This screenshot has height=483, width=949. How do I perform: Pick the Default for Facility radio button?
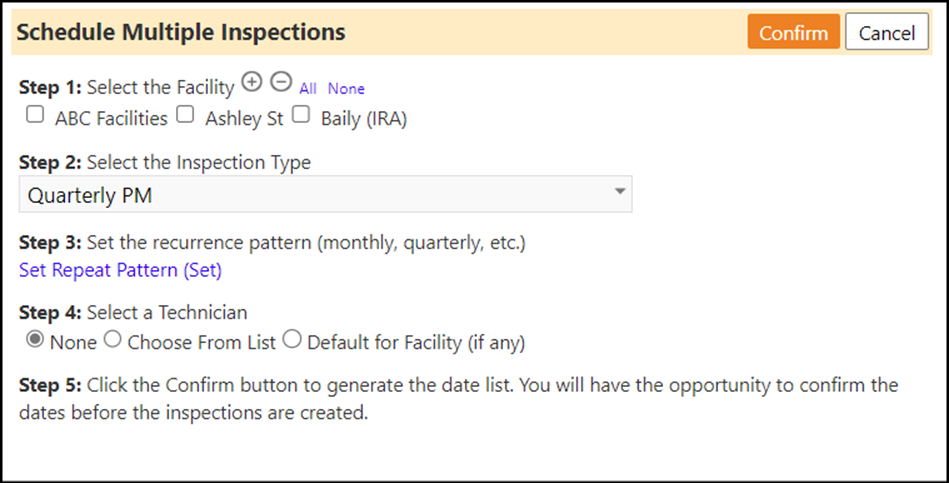click(292, 339)
